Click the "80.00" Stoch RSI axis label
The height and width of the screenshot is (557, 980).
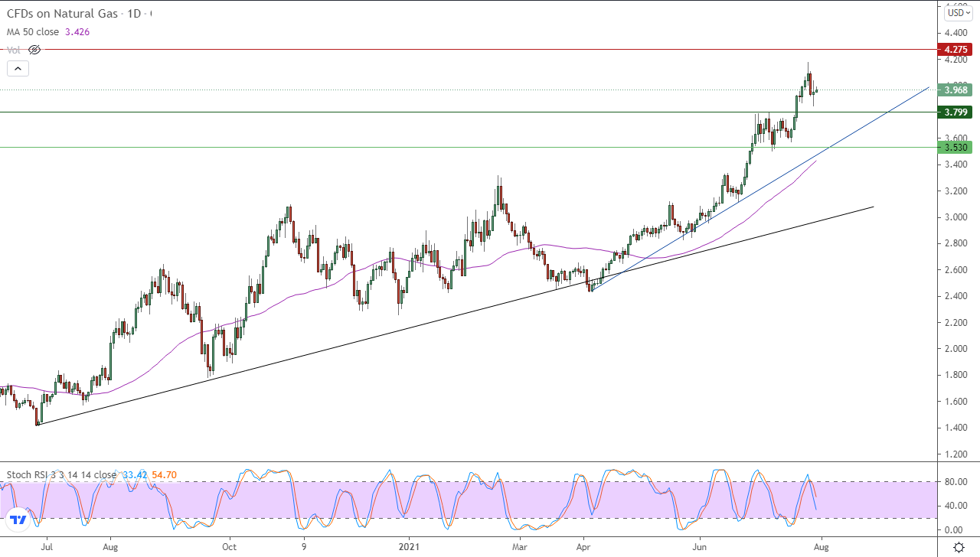[957, 482]
